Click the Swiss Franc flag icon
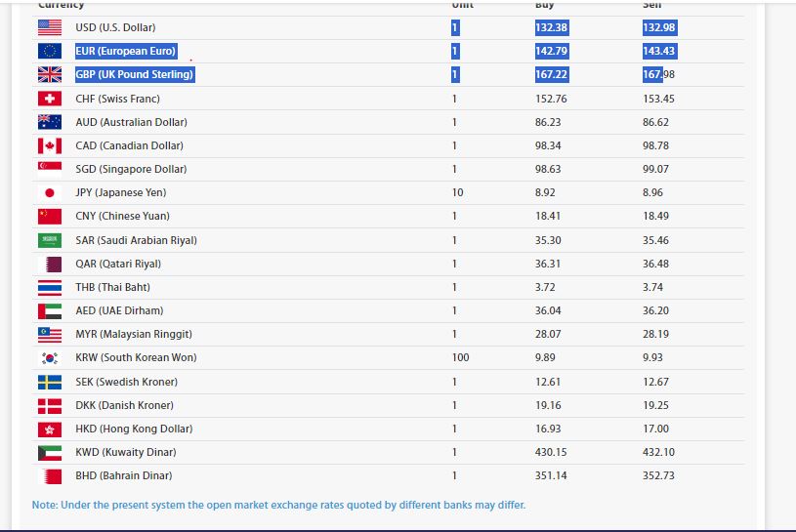The width and height of the screenshot is (796, 532). [x=49, y=99]
